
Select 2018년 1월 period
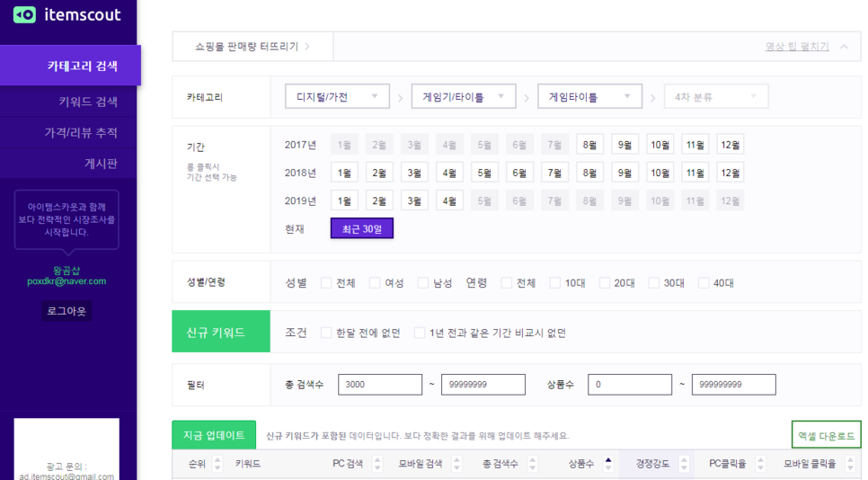click(344, 173)
